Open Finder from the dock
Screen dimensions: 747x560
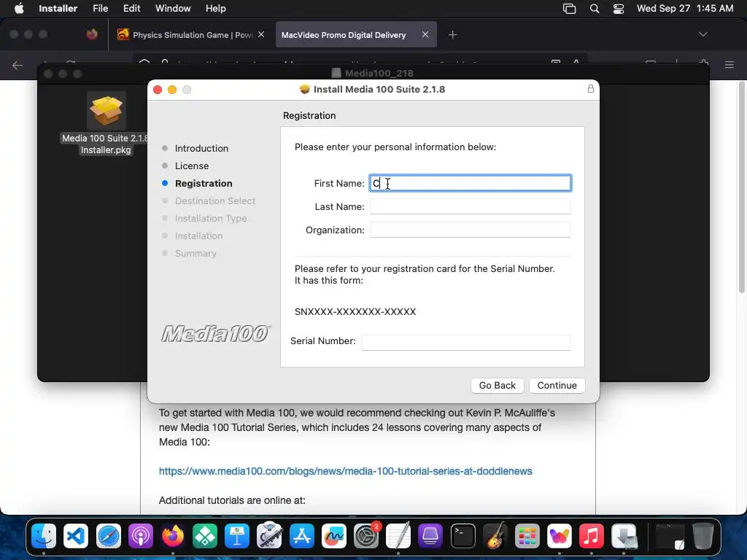coord(44,536)
